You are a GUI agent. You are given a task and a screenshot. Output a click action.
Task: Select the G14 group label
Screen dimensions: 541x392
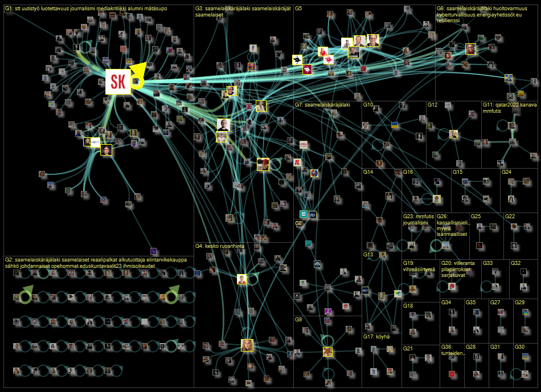coord(368,171)
